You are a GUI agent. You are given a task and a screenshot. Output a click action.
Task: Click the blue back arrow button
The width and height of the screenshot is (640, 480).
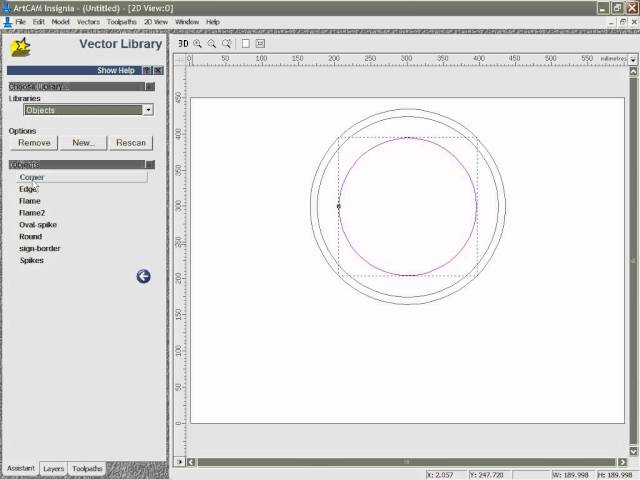[x=143, y=276]
